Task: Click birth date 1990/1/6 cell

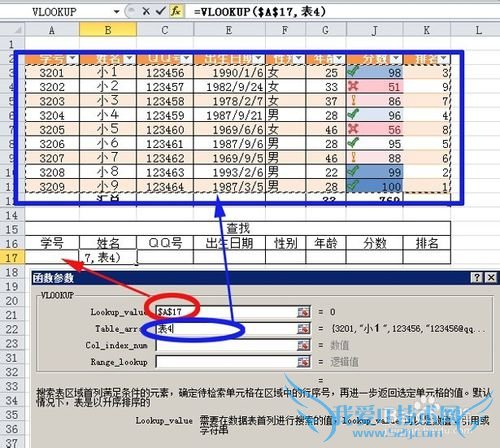Action: pyautogui.click(x=229, y=73)
